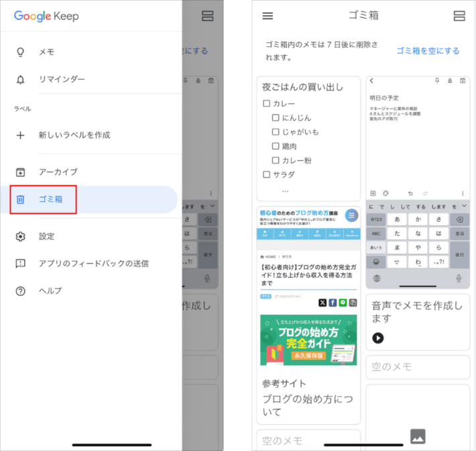Check the カレー checkbox

266,104
